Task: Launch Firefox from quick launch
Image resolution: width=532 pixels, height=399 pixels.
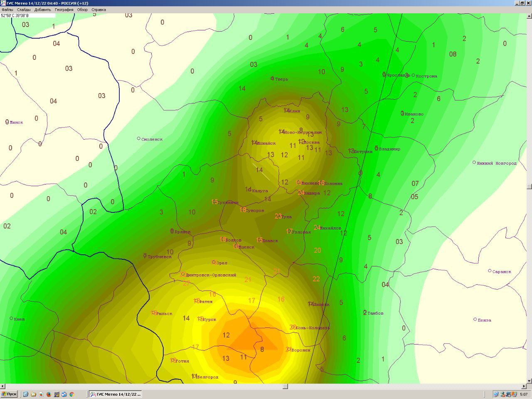Action: [48, 394]
